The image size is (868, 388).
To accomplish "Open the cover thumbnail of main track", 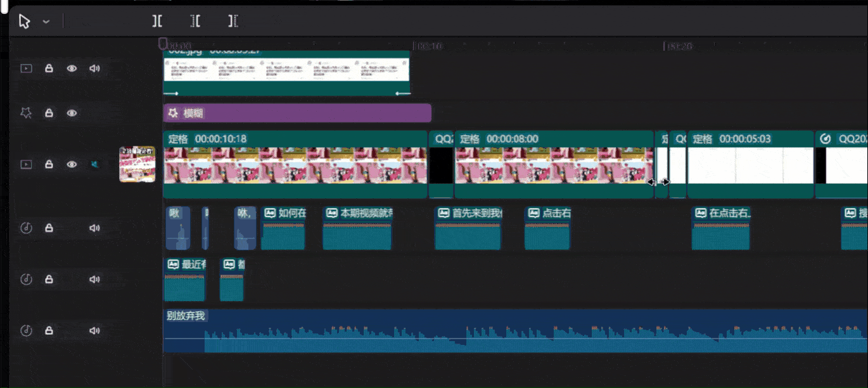I will coord(137,164).
